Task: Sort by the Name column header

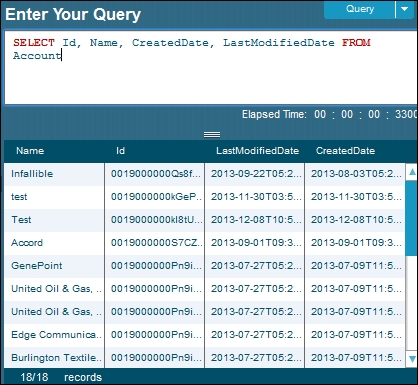Action: point(30,151)
